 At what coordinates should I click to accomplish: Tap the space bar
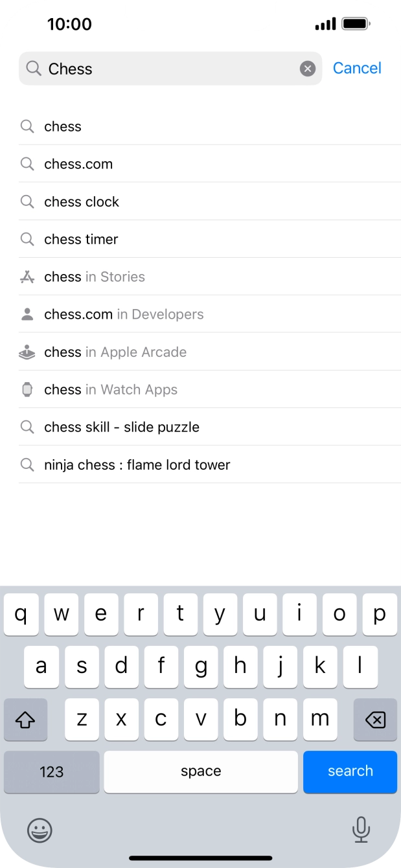point(200,771)
